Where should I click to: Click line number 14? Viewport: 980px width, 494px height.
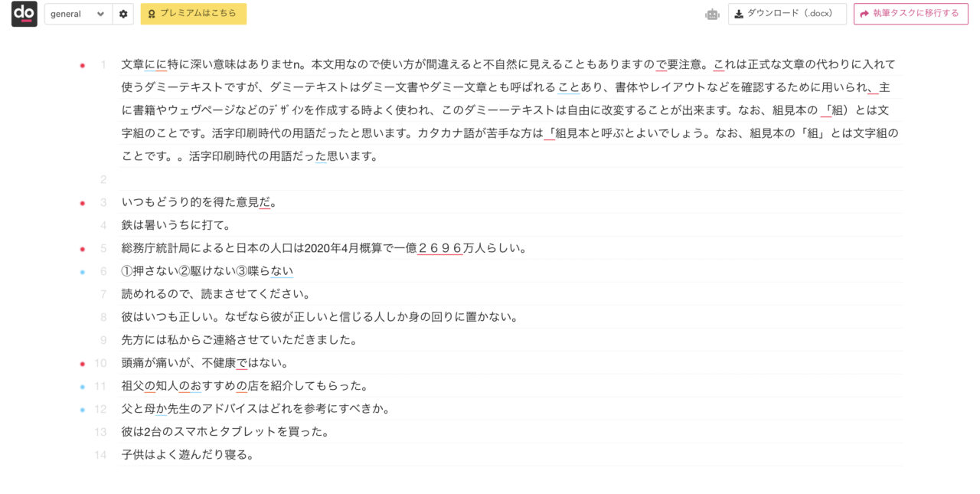(100, 455)
